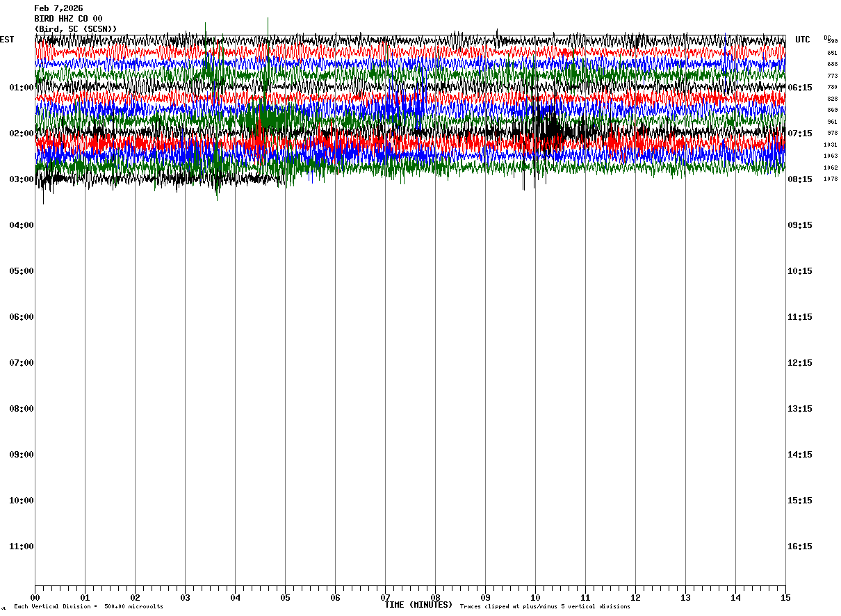The image size is (841, 616).
Task: Click minute tick label 15 on time axis
Action: click(x=785, y=598)
